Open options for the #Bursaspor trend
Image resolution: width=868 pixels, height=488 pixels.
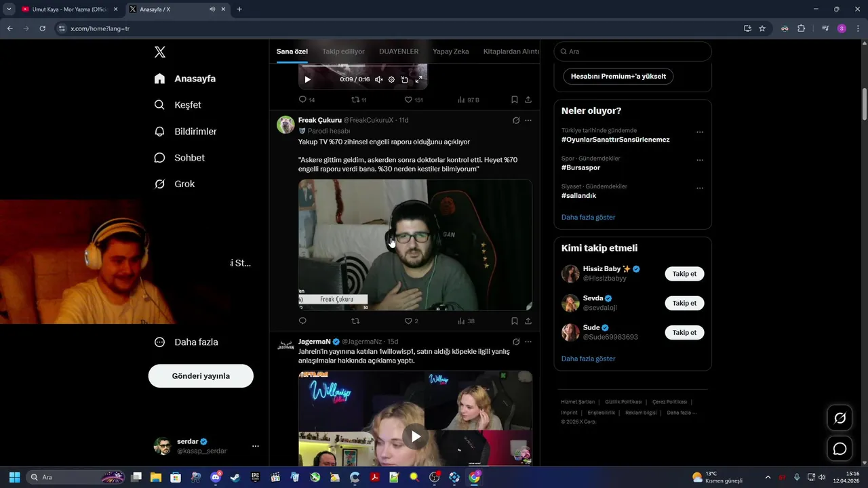pos(700,161)
